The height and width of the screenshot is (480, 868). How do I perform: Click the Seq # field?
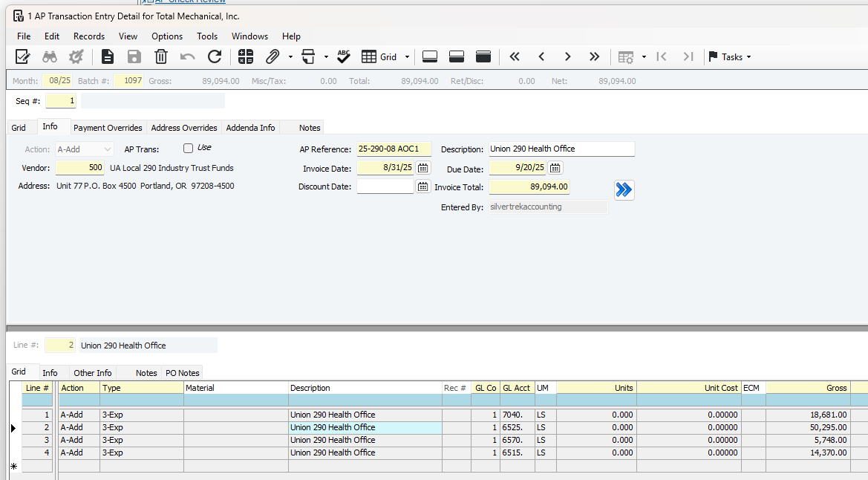(61, 101)
